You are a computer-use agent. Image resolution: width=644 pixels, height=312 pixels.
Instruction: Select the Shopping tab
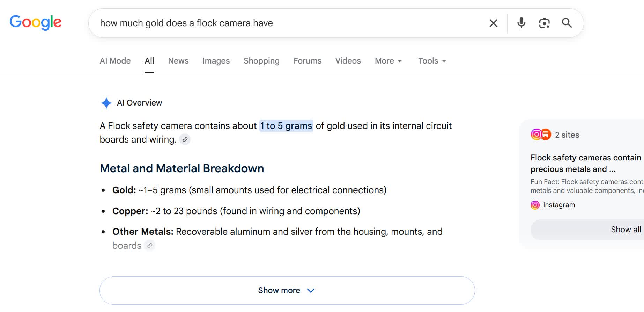coord(261,61)
